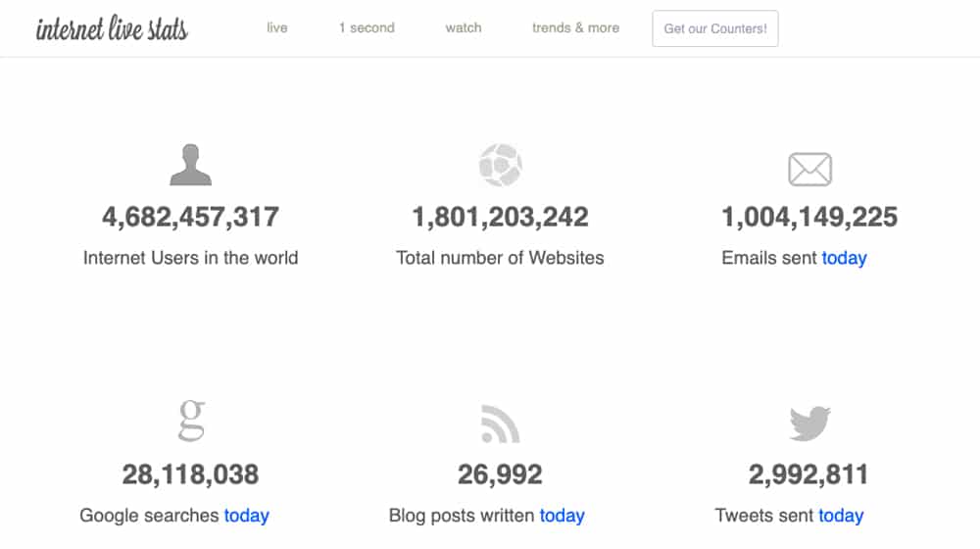The width and height of the screenshot is (980, 549).
Task: Click the Total number of Websites label
Action: point(500,258)
